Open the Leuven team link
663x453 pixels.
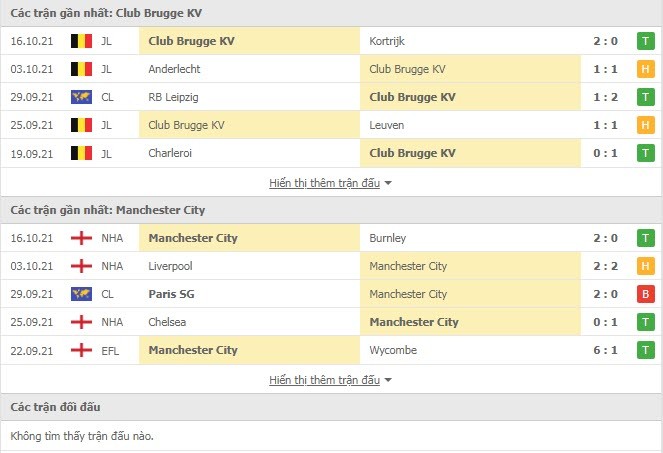click(386, 125)
